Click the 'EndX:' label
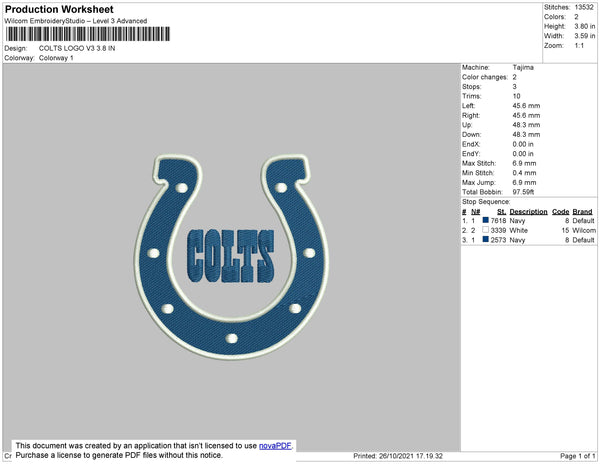Viewport: 600px width, 464px height. [471, 144]
